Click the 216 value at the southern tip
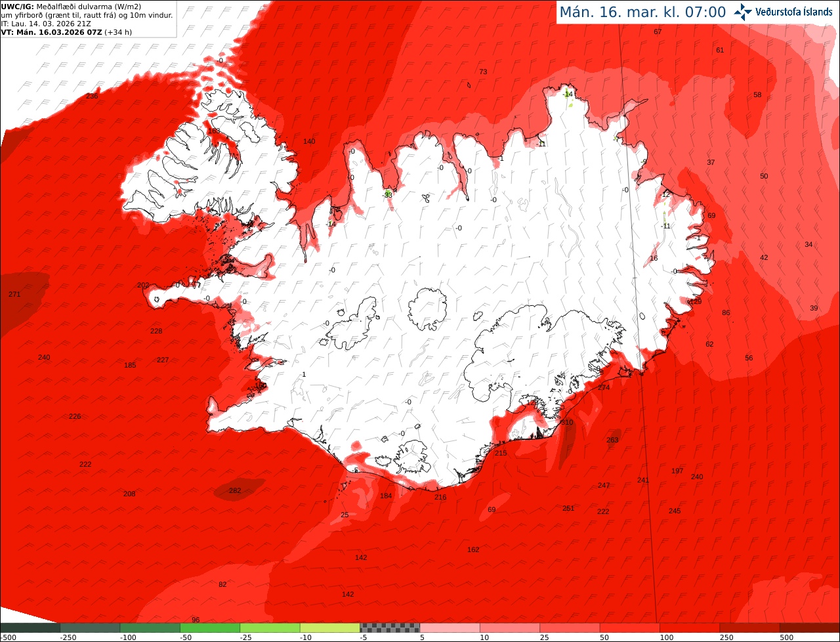840x642 pixels. [440, 498]
